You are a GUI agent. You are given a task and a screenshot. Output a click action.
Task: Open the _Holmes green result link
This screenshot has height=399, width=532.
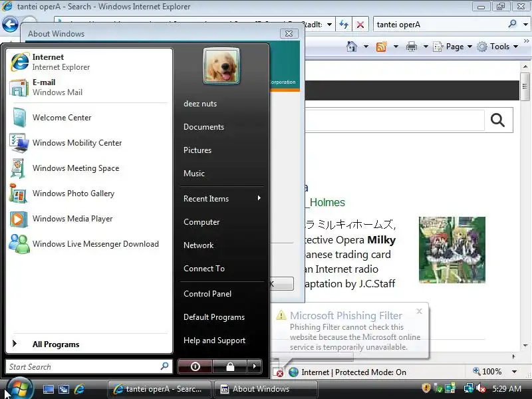[325, 203]
